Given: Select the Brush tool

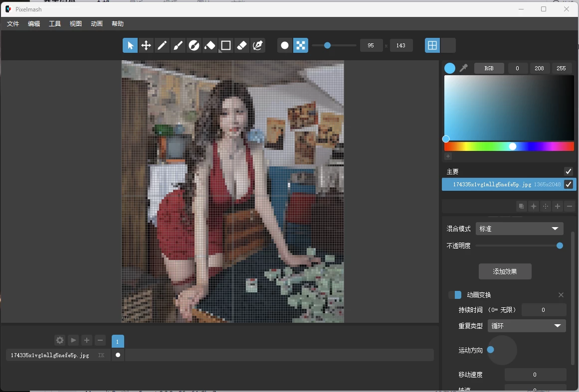Looking at the screenshot, I should point(178,45).
